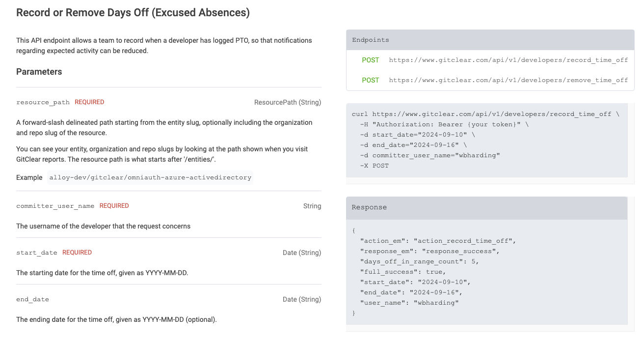Screen dimensions: 644x342
Task: Click the REQUIRED badge beside resource_path
Action: 89,102
